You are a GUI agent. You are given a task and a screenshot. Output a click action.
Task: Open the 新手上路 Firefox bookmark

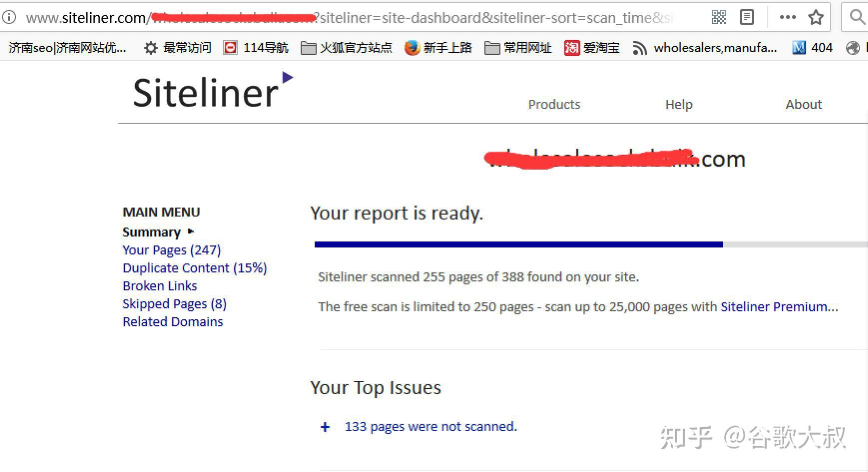[x=438, y=47]
